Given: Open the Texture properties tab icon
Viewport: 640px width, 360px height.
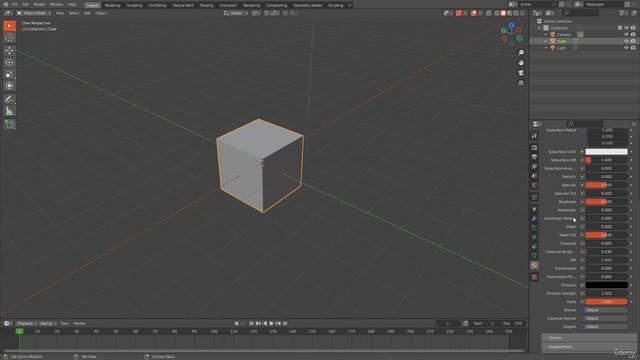Looking at the screenshot, I should pos(534,277).
